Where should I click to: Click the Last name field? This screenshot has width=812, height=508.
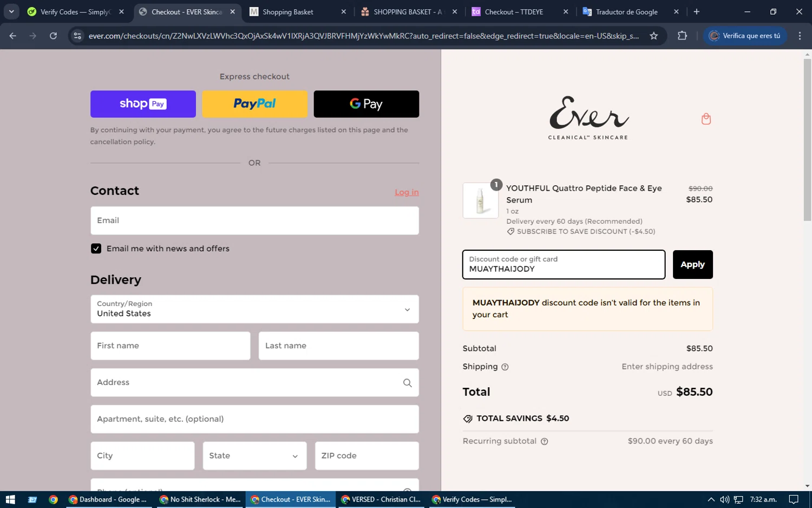338,346
